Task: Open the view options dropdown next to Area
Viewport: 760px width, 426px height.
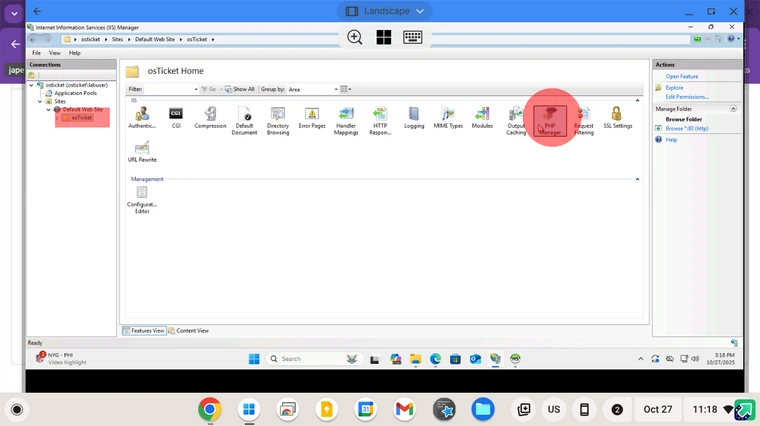Action: tap(346, 89)
